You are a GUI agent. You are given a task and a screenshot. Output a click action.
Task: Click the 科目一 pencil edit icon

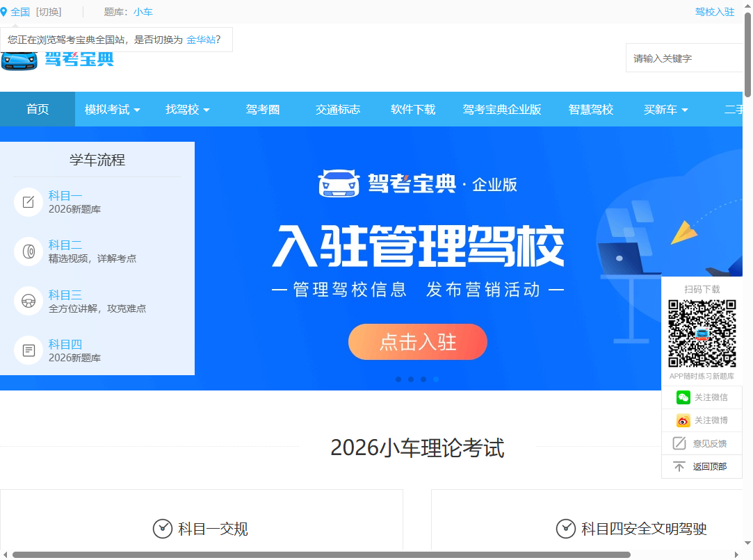point(29,202)
